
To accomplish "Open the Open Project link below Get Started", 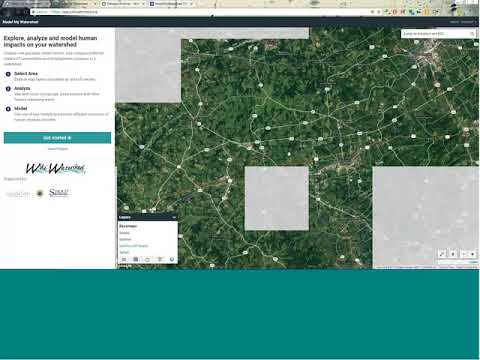I will [58, 149].
